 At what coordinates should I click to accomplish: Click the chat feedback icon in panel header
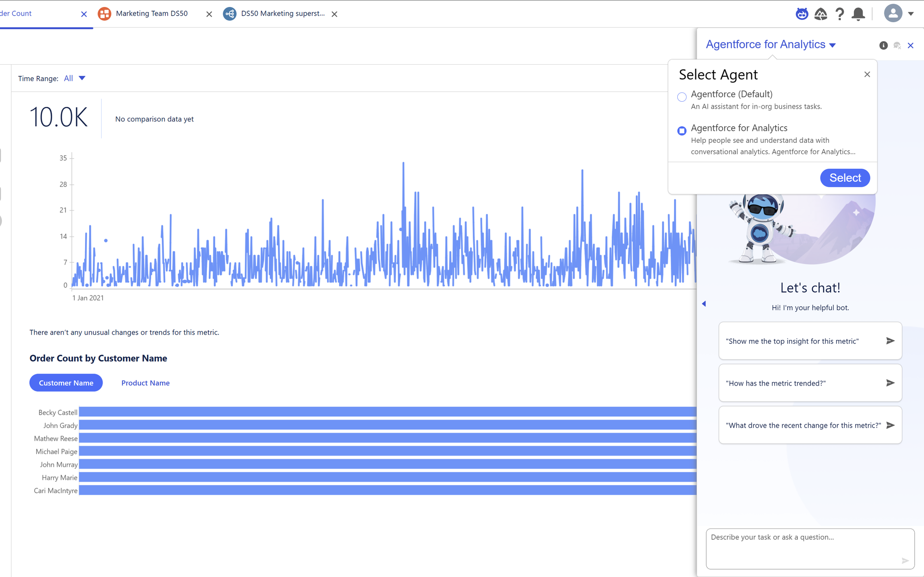point(897,45)
